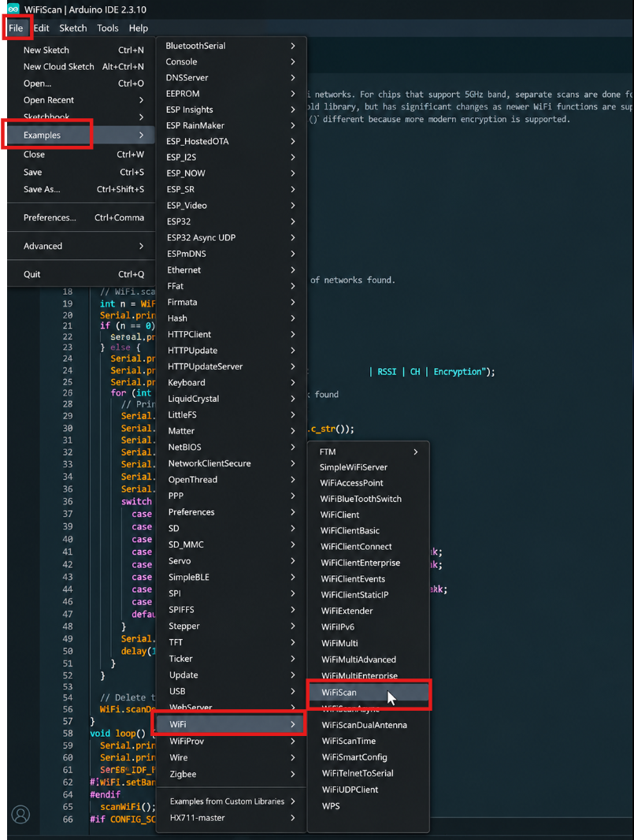Open WiFiClientStaticIP example
This screenshot has height=840, width=634.
point(369,595)
